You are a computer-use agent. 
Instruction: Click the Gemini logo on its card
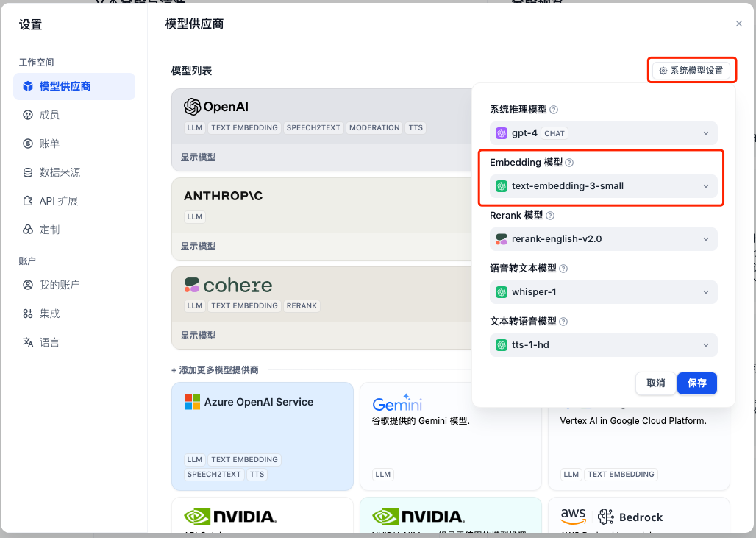(x=397, y=403)
